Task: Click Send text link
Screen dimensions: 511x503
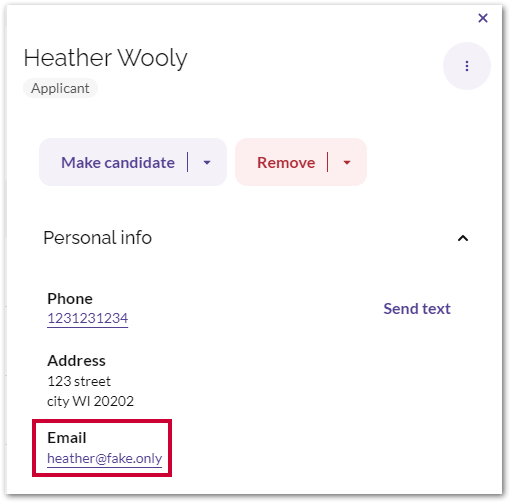Action: pyautogui.click(x=417, y=308)
